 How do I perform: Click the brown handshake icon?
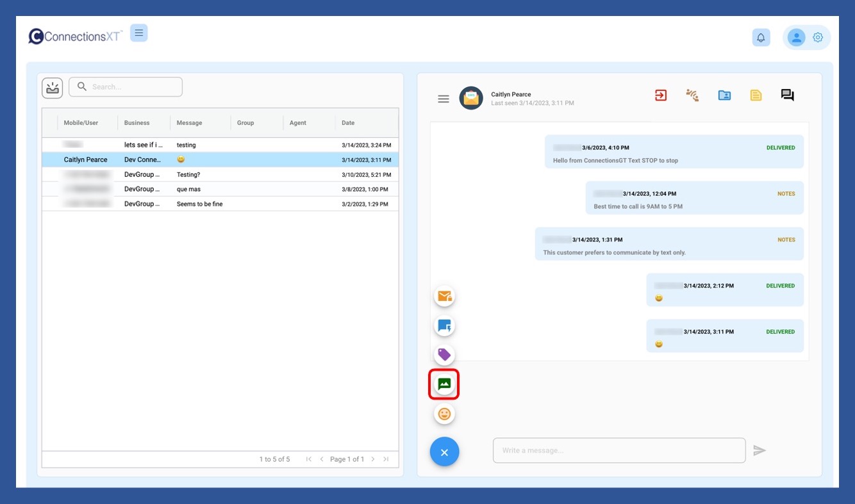coord(692,95)
